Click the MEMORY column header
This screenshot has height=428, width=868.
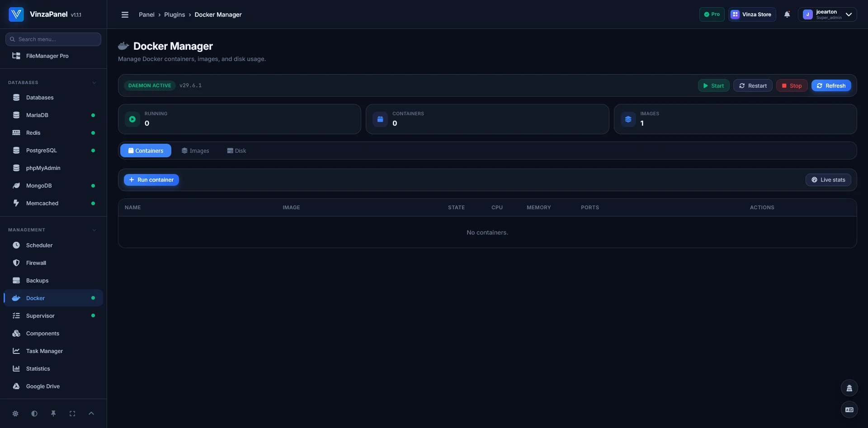[538, 207]
